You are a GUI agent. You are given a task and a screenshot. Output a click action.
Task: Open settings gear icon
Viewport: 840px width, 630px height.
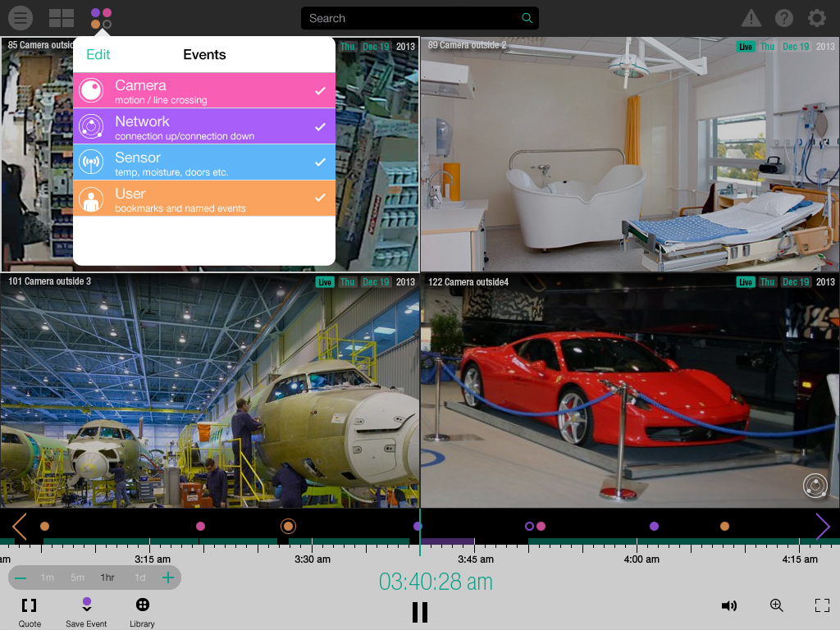[816, 18]
